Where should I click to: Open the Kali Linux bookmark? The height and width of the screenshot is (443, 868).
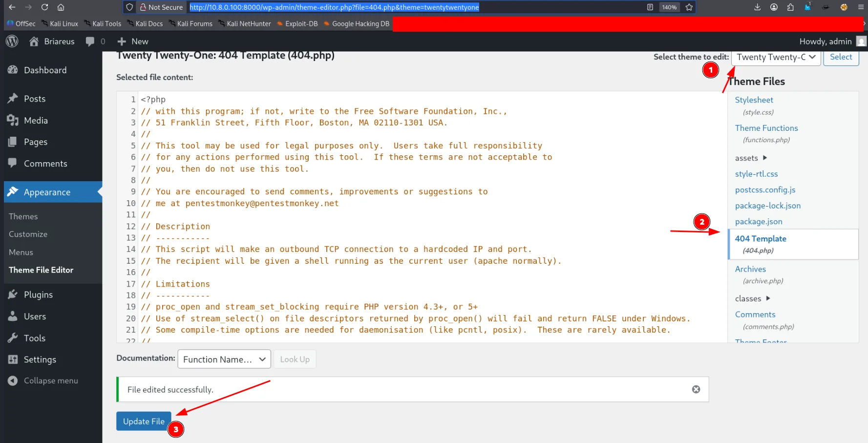coord(60,23)
